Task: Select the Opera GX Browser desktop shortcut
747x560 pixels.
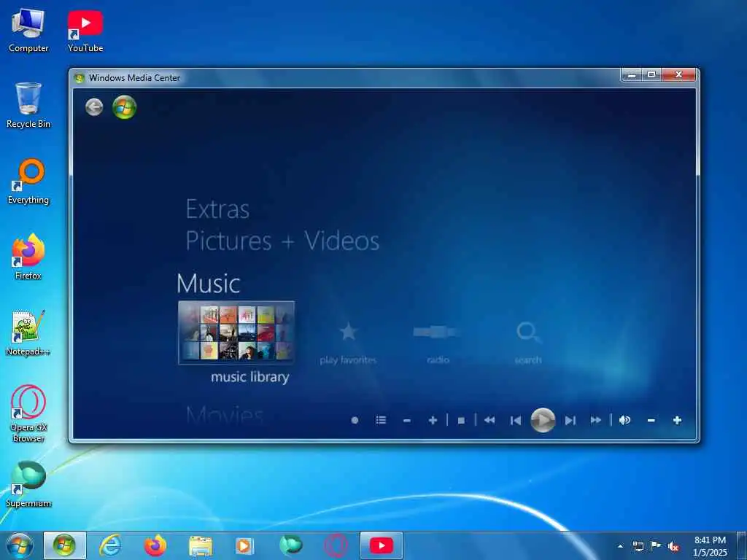Action: (x=28, y=413)
